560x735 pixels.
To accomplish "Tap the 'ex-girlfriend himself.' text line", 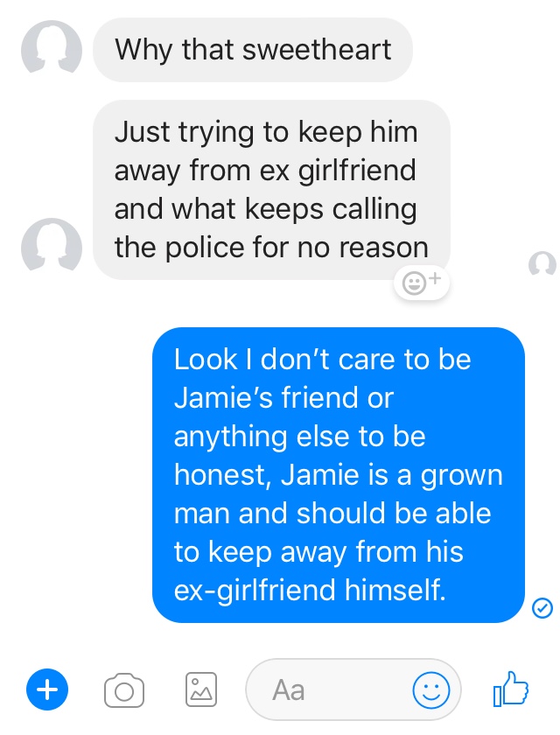I will 310,590.
